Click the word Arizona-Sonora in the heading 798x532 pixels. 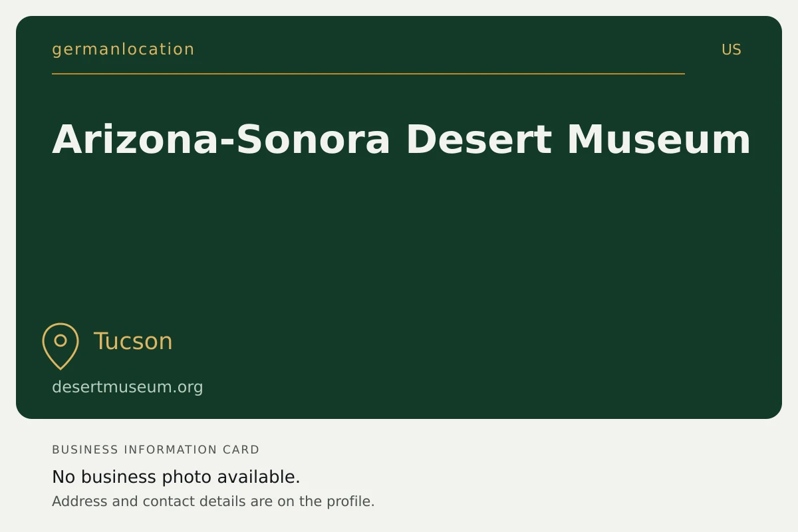click(221, 139)
